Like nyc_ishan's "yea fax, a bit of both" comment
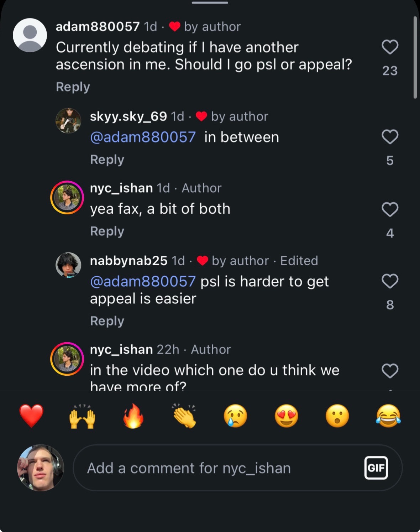Viewport: 420px width, 532px height. [x=390, y=209]
